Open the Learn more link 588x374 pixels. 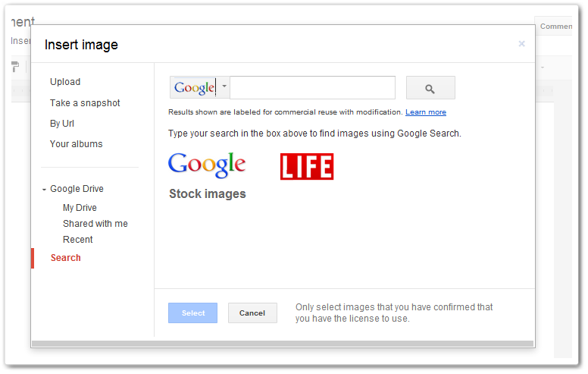point(426,112)
